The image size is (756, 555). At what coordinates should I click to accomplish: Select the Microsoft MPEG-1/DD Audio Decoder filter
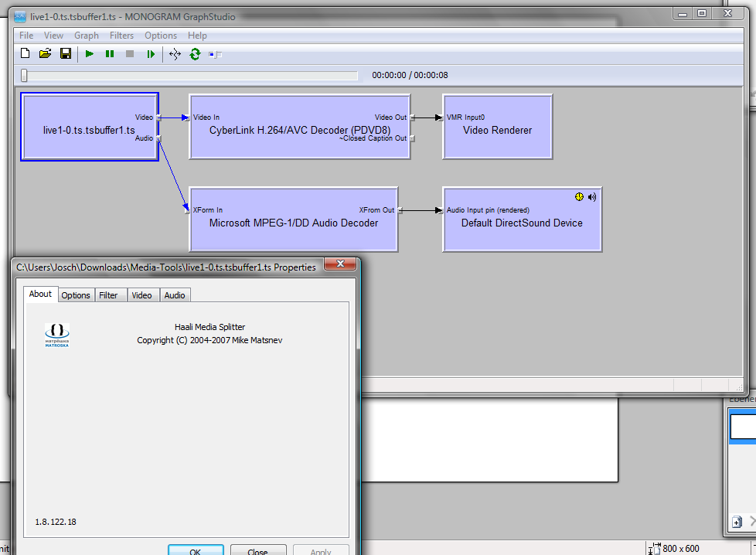(294, 220)
